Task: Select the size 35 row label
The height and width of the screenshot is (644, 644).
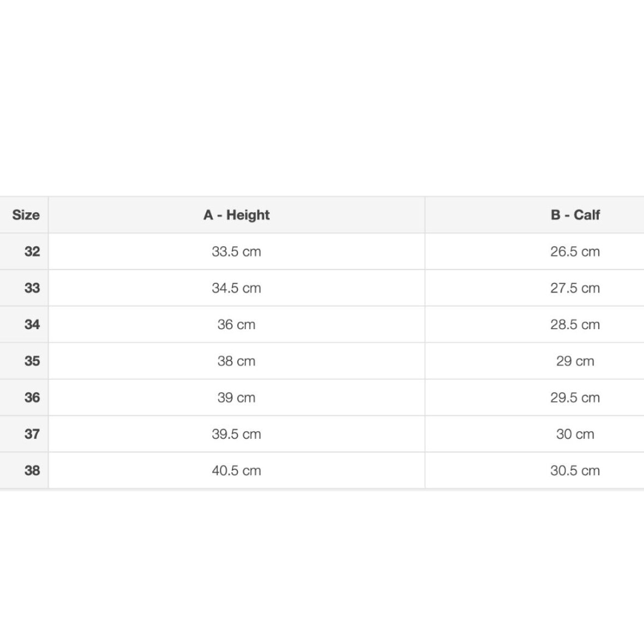Action: click(32, 361)
